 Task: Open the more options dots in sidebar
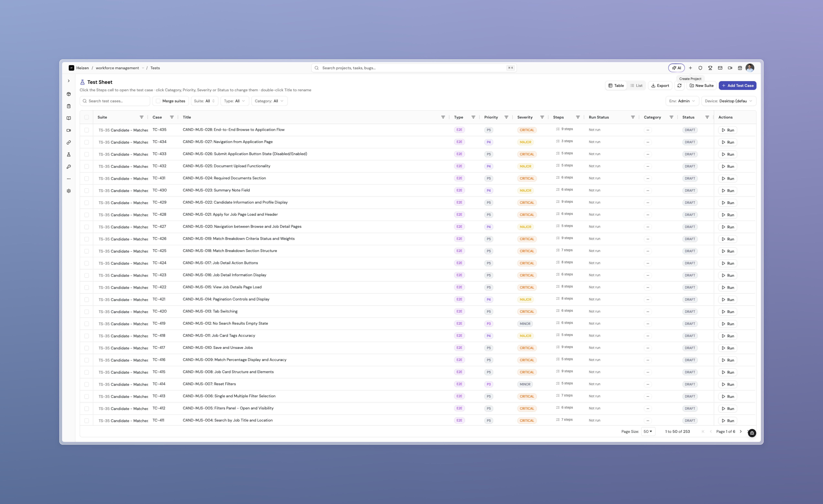point(69,179)
